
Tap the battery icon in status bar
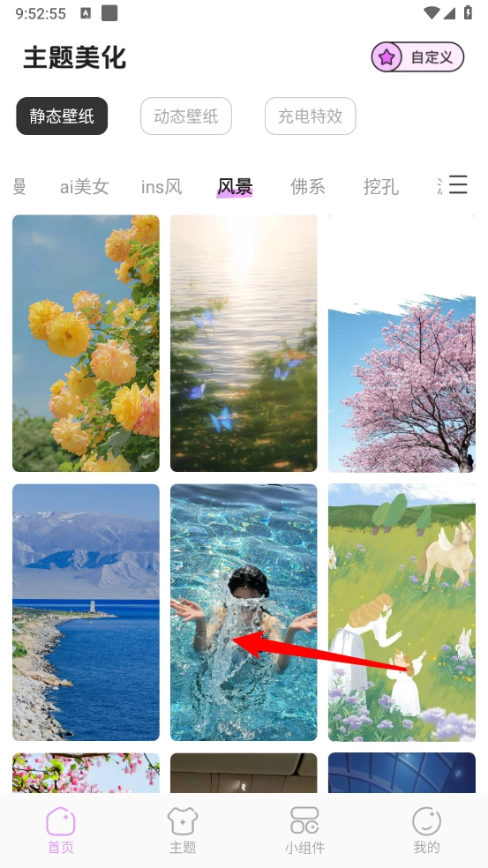(469, 12)
